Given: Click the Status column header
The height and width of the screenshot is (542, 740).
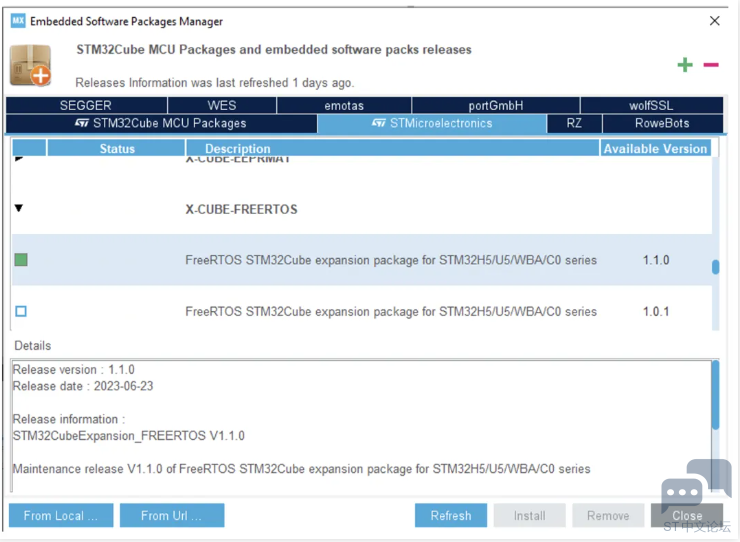Looking at the screenshot, I should 117,148.
